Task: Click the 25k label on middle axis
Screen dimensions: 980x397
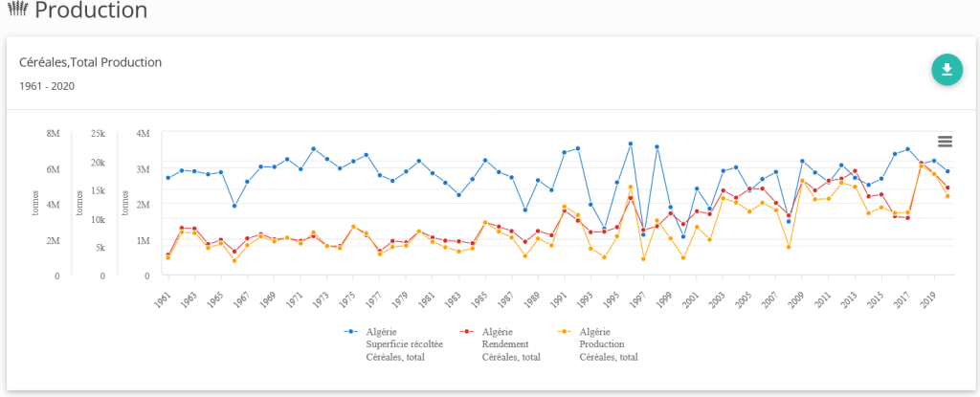Action: (98, 133)
